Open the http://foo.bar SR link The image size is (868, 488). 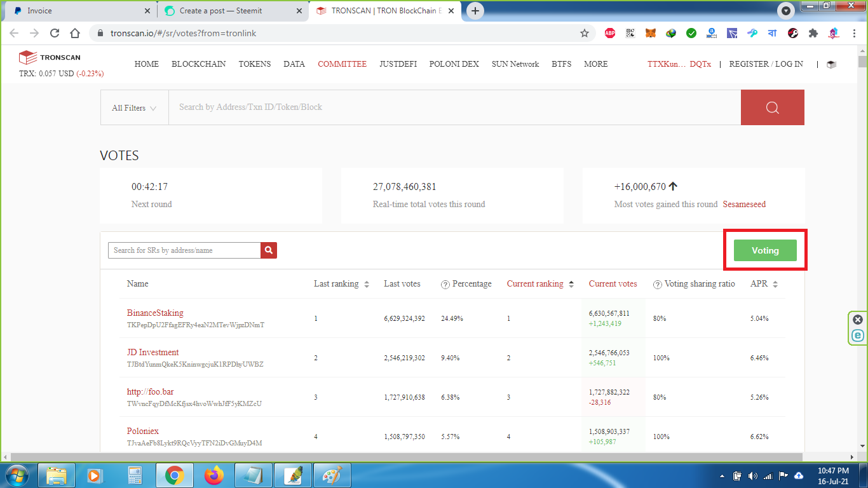(x=151, y=391)
